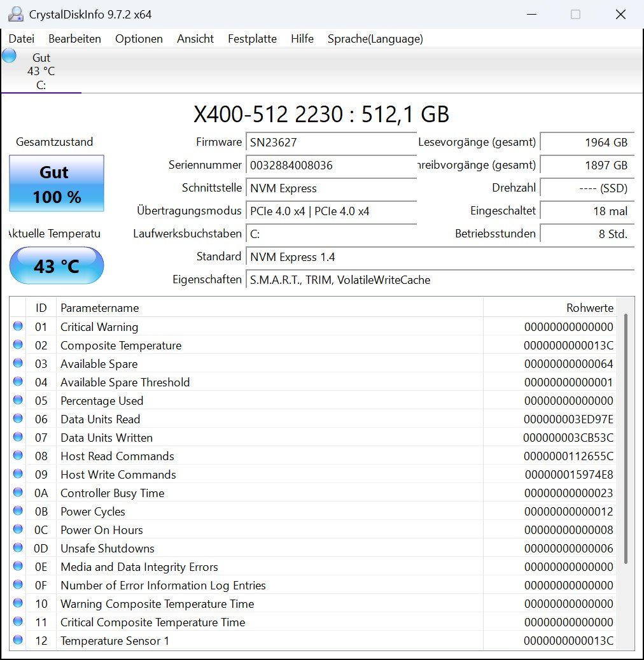The height and width of the screenshot is (660, 644).
Task: Select the Composite Temperature parameter name
Action: 121,346
